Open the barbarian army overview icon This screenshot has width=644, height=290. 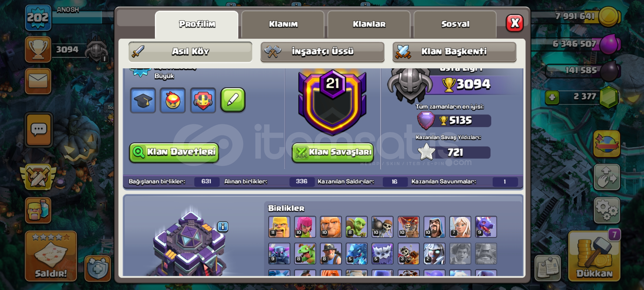(x=38, y=210)
